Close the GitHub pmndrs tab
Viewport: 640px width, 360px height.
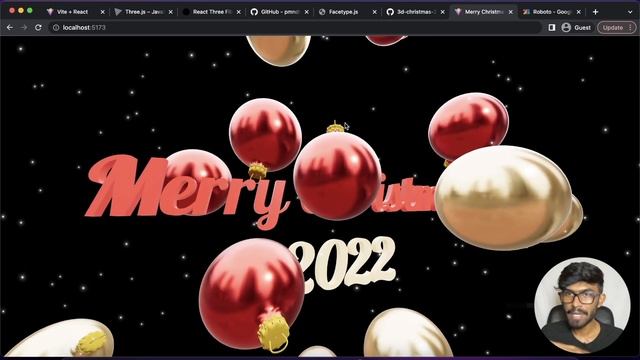coord(307,12)
